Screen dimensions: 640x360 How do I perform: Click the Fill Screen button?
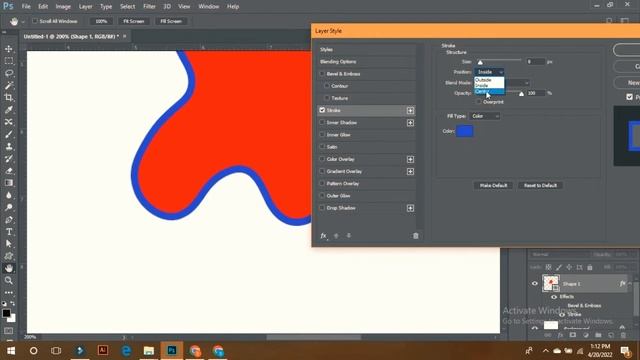point(171,21)
